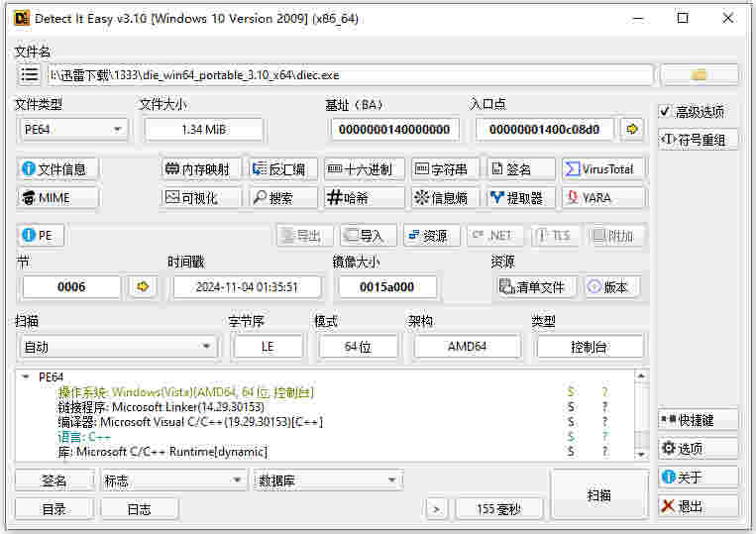Screen dimensions: 756x534
Task: Click the 退出 exit button
Action: (698, 505)
